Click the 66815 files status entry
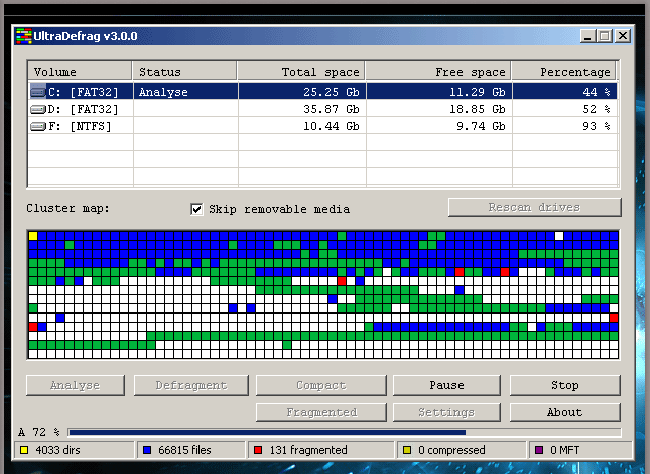 click(x=191, y=450)
